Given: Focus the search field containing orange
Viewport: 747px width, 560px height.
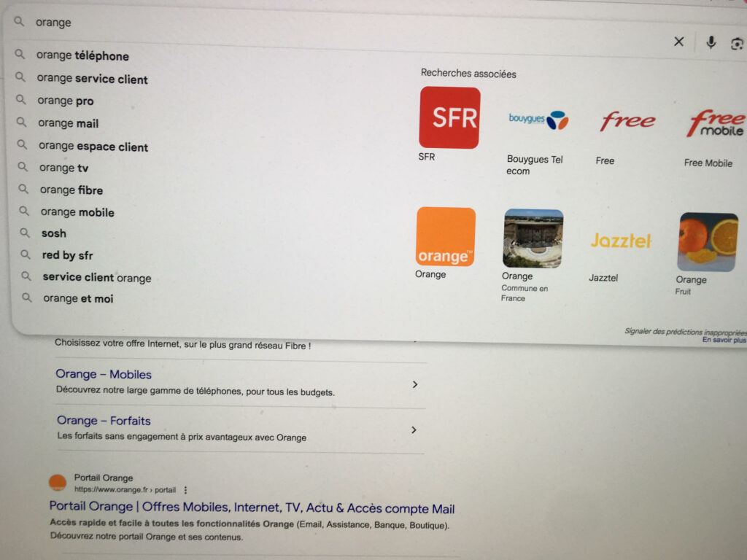Looking at the screenshot, I should (x=333, y=23).
